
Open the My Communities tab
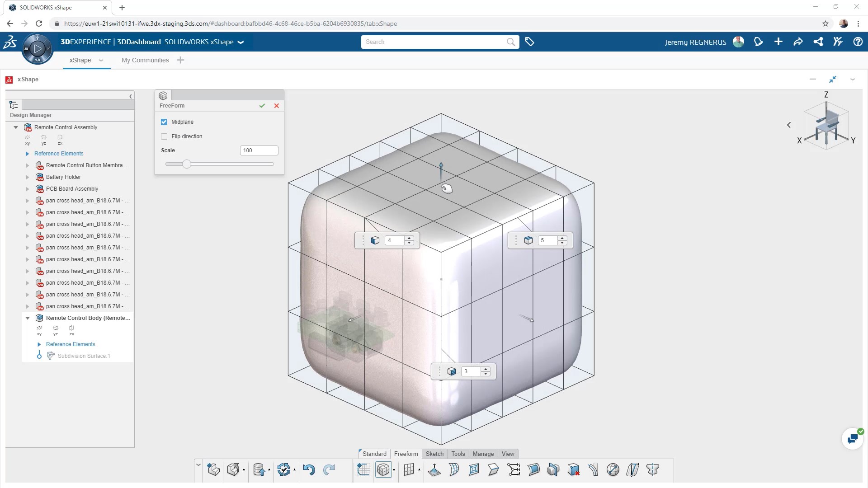(x=145, y=60)
